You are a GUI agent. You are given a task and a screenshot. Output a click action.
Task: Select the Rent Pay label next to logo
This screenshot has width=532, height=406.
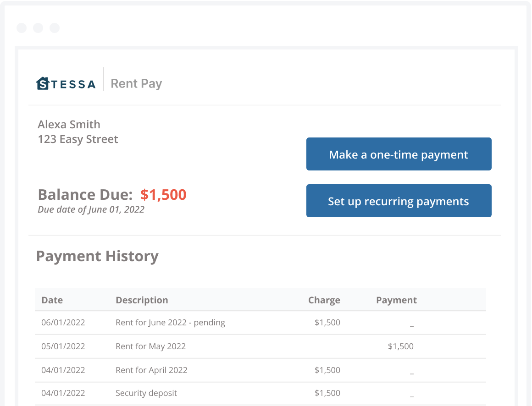tap(136, 83)
